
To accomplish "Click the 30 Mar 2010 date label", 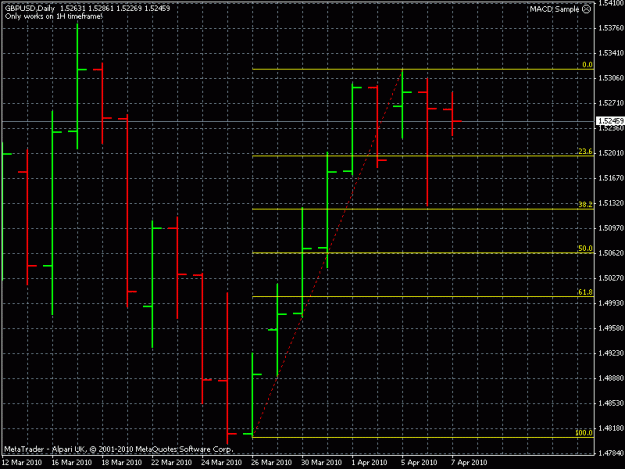I will [321, 463].
